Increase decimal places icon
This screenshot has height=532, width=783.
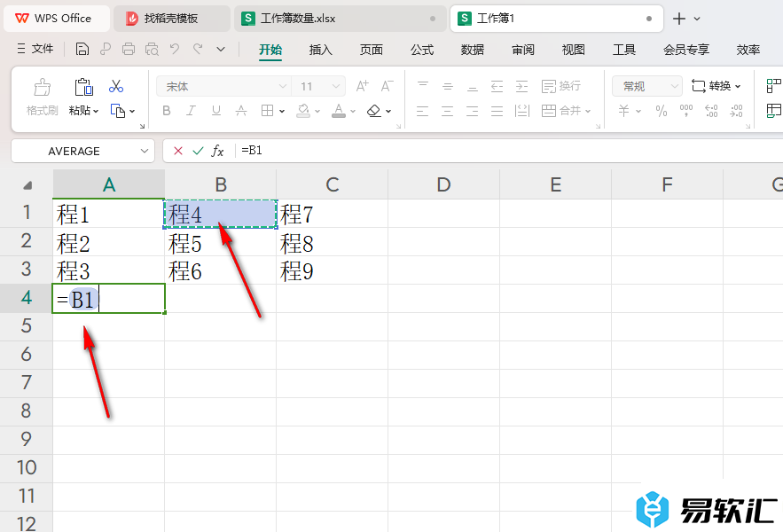pos(711,111)
